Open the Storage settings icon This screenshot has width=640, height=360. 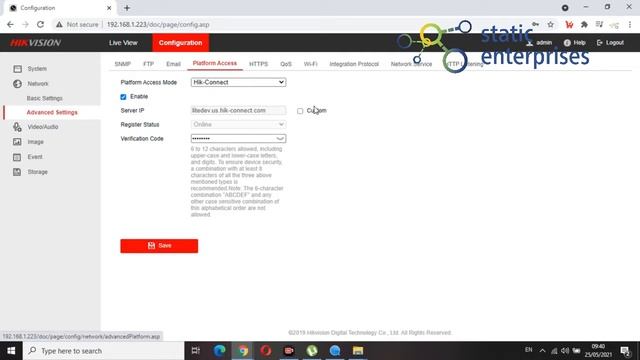[x=17, y=172]
